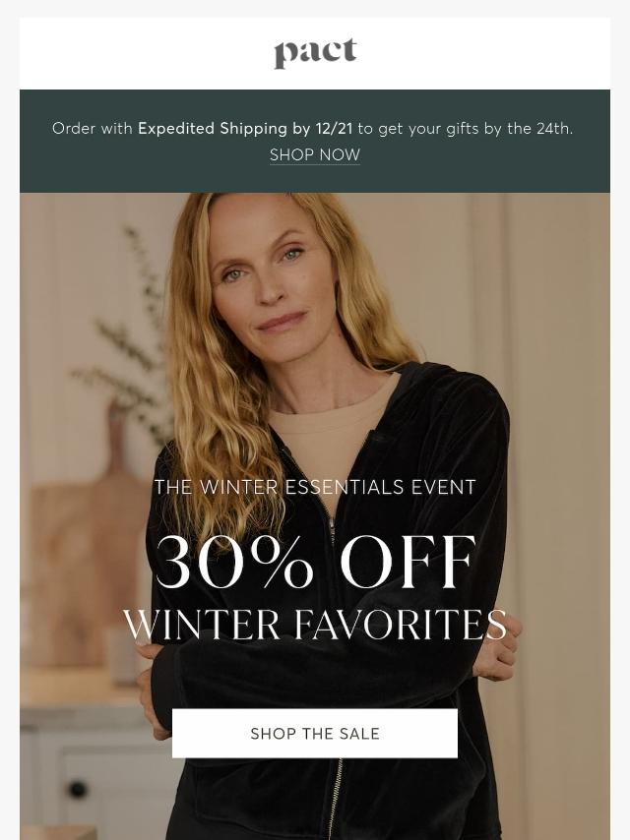Select the Expedited Shipping by 12/21 text

point(245,129)
